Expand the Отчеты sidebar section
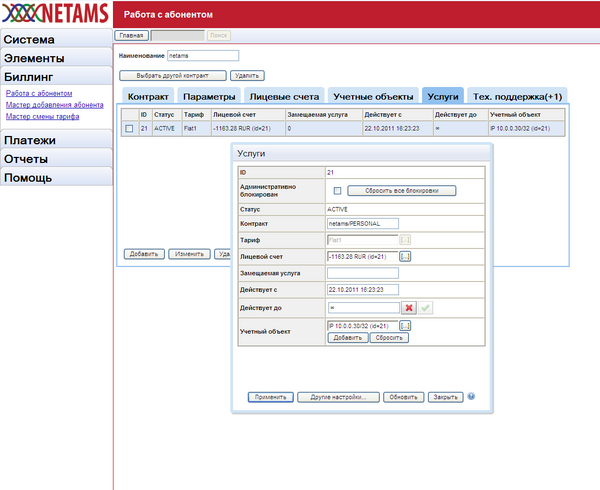Image resolution: width=600 pixels, height=490 pixels. [x=54, y=159]
